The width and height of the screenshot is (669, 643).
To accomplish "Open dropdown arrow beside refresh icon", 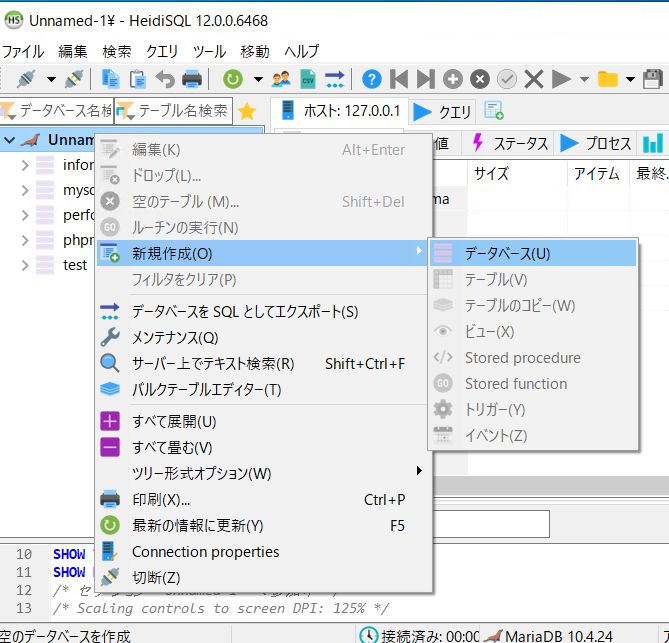I will (258, 79).
